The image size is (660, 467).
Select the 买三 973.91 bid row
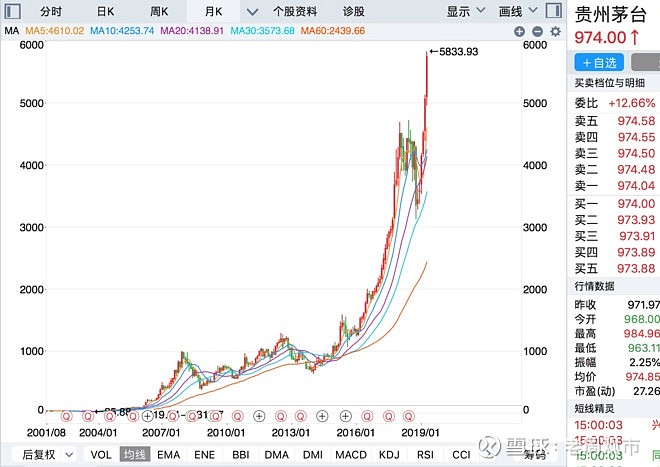(x=615, y=236)
